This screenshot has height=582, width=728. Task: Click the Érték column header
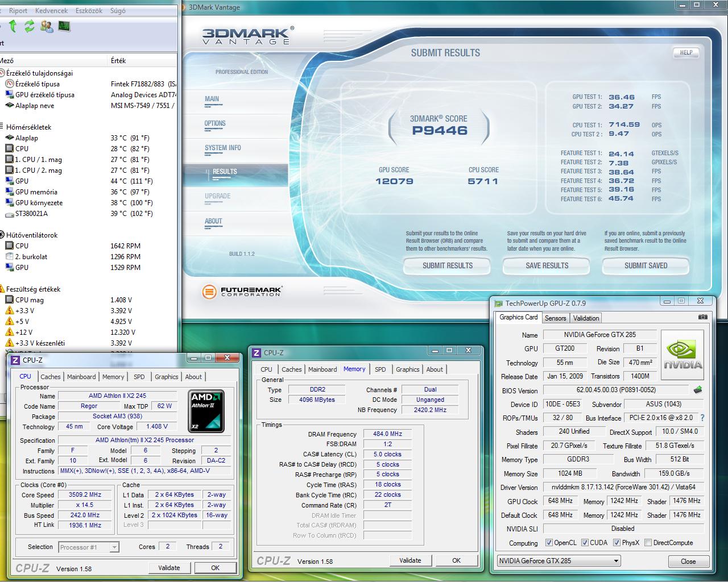click(142, 61)
